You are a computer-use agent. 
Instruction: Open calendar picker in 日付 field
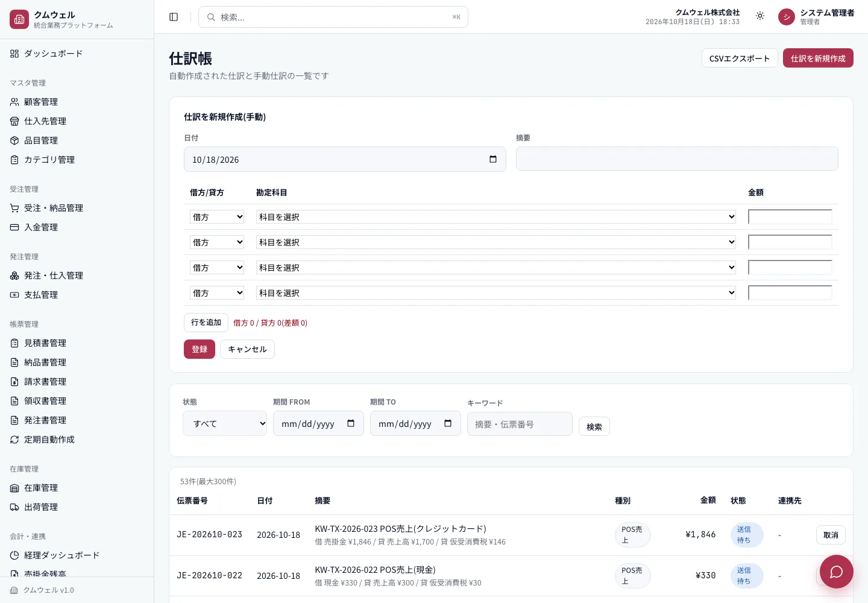493,159
